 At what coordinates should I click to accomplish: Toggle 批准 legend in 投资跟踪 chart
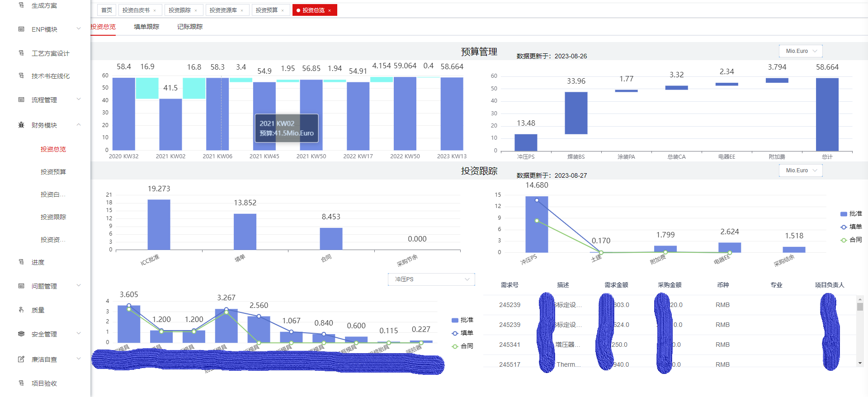[851, 213]
